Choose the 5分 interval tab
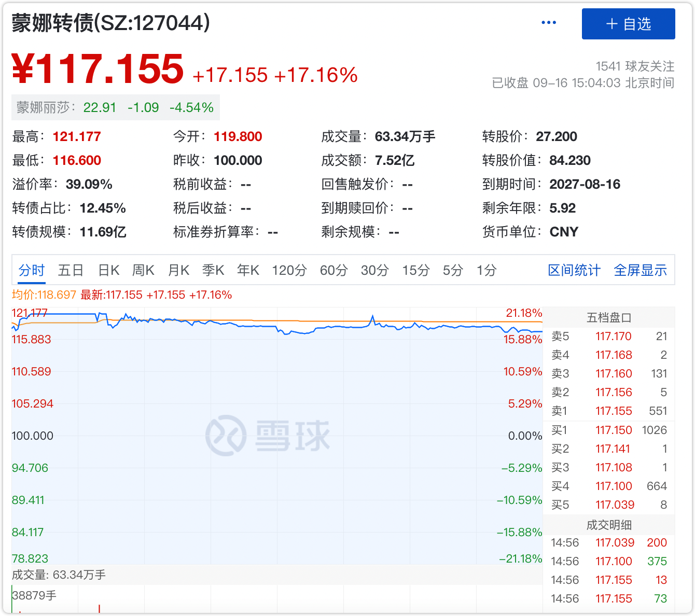The image size is (695, 616). (x=453, y=270)
